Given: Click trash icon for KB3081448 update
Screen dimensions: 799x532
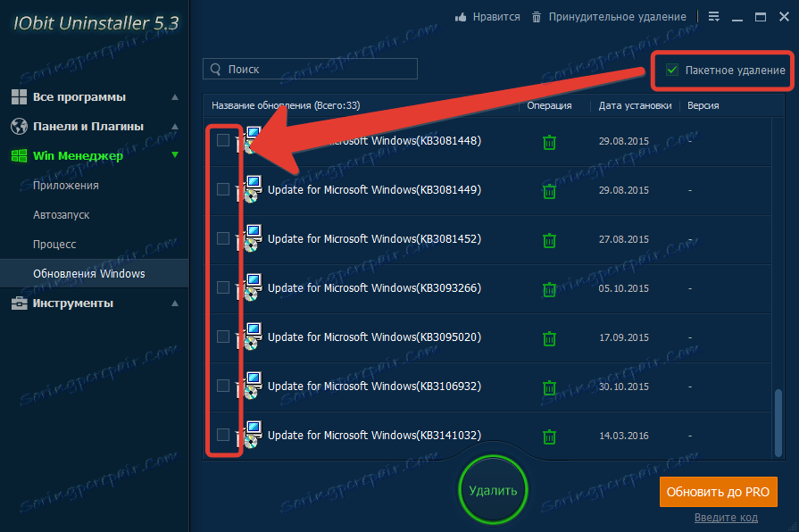Looking at the screenshot, I should (x=549, y=142).
